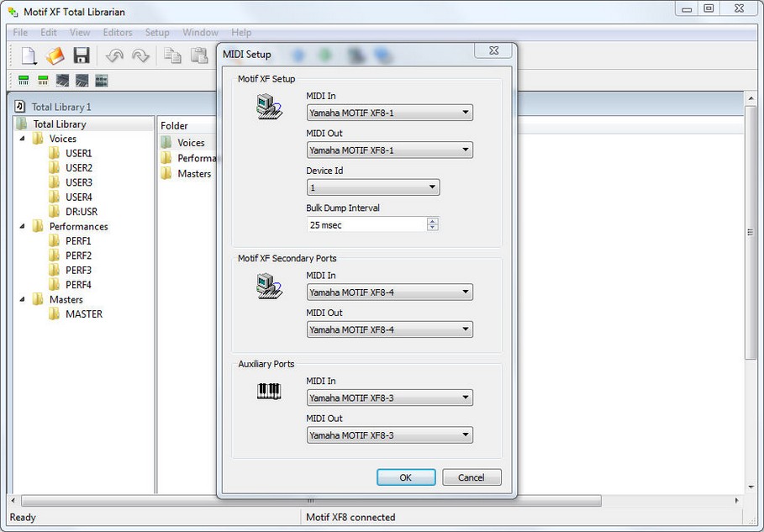Click the Undo arrow icon

tap(114, 56)
